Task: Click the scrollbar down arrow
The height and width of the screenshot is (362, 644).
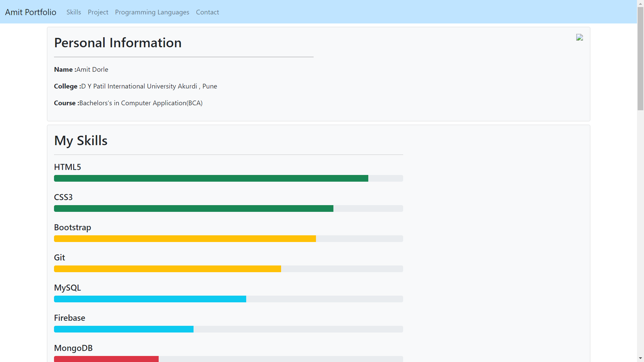Action: click(x=640, y=358)
